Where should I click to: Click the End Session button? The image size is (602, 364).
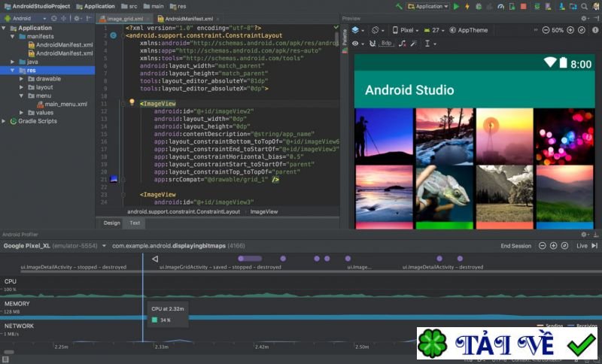(515, 246)
